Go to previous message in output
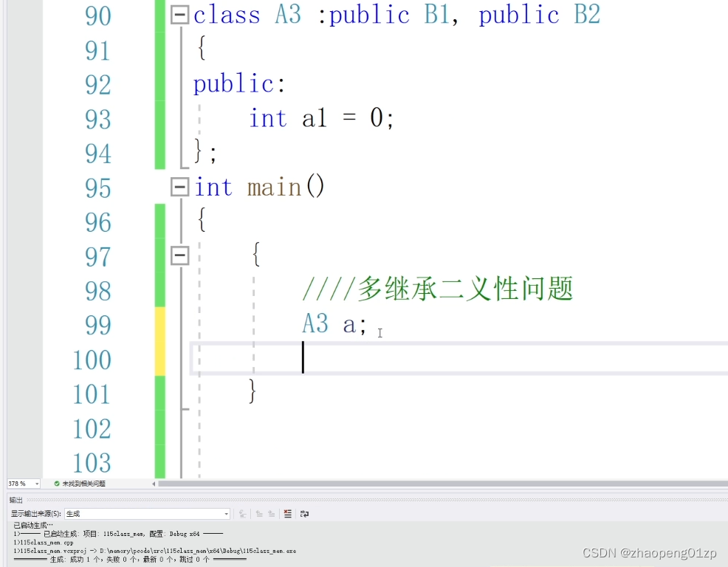 (259, 513)
